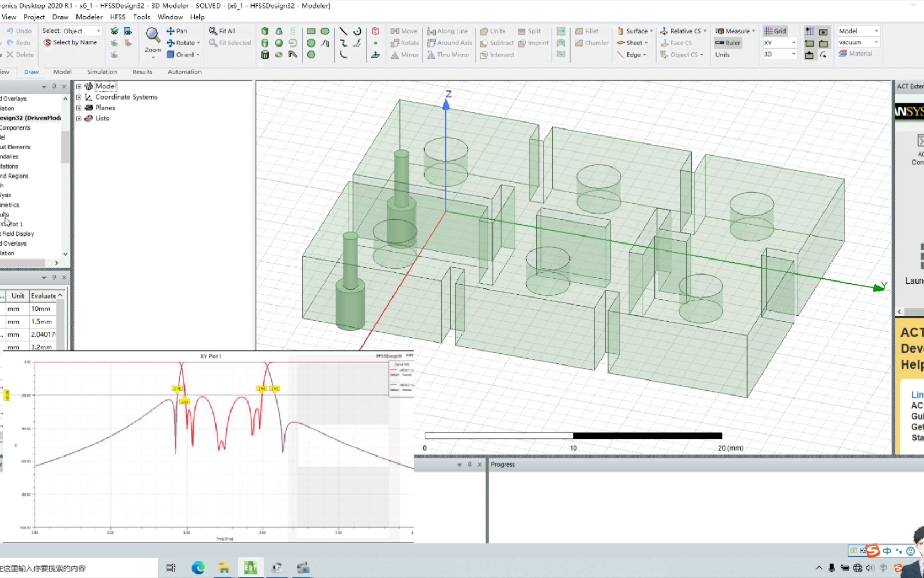Expand the Lists tree node
Screen dimensions: 924x578
pyautogui.click(x=79, y=118)
